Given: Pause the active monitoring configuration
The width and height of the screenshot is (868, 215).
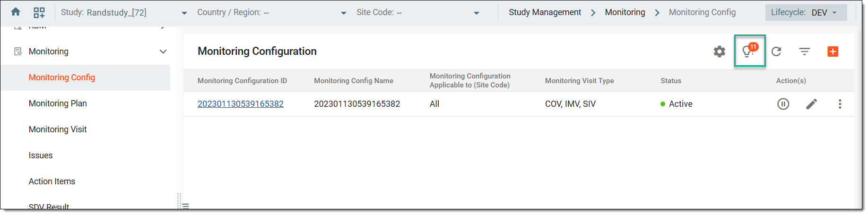Looking at the screenshot, I should point(783,104).
